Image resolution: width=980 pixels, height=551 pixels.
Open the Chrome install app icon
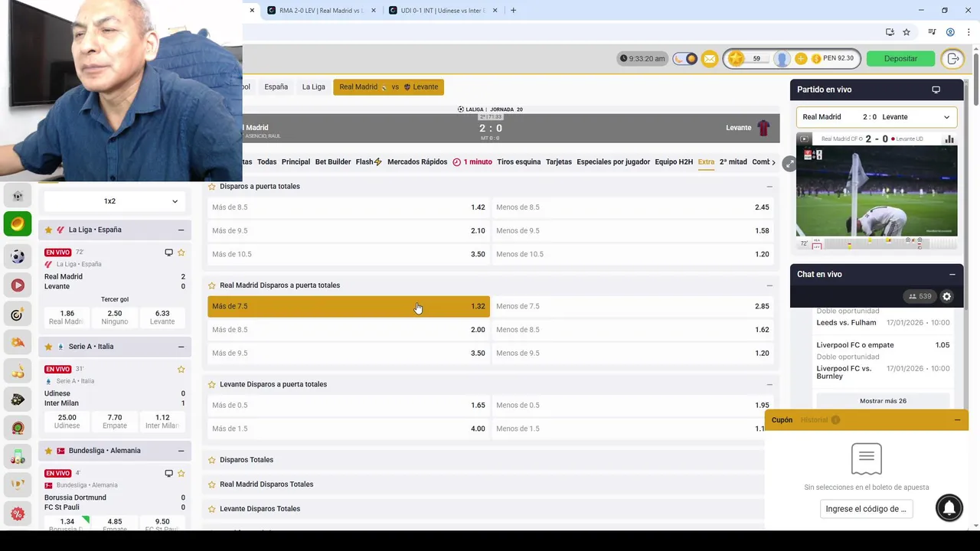coord(890,32)
